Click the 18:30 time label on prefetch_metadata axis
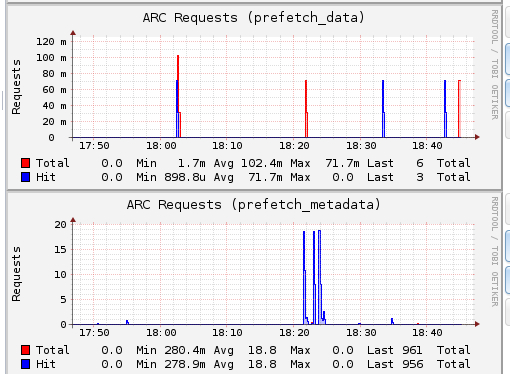The image size is (510, 374). pyautogui.click(x=361, y=333)
